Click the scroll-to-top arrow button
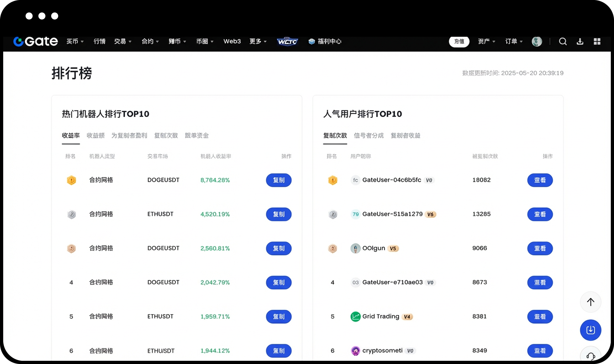The image size is (614, 364). click(590, 302)
